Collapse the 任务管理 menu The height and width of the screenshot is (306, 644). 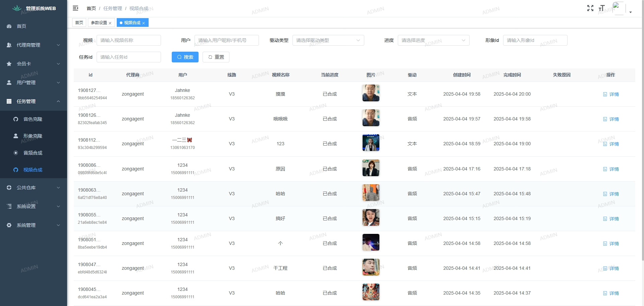pyautogui.click(x=33, y=101)
